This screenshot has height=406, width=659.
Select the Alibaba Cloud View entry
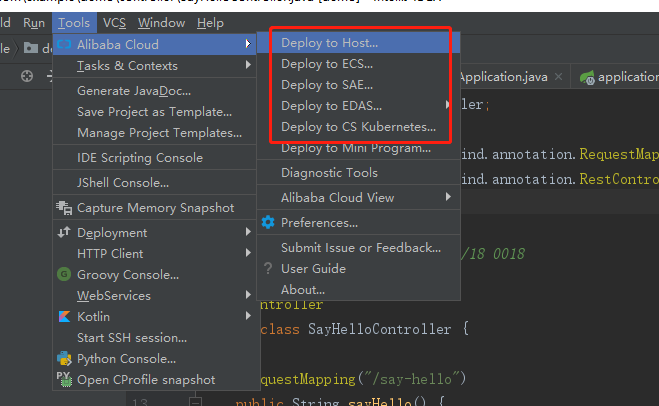359,198
